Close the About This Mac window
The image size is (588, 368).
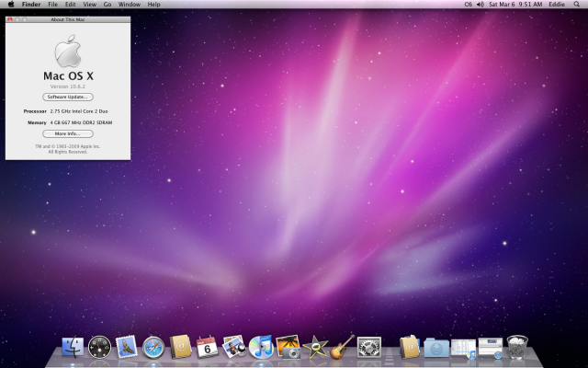point(10,19)
